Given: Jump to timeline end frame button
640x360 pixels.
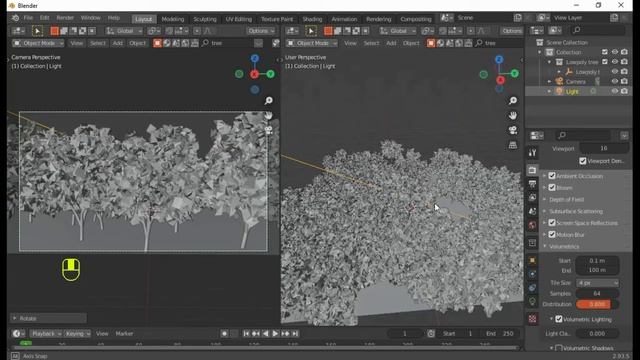Looking at the screenshot, I should [x=295, y=333].
